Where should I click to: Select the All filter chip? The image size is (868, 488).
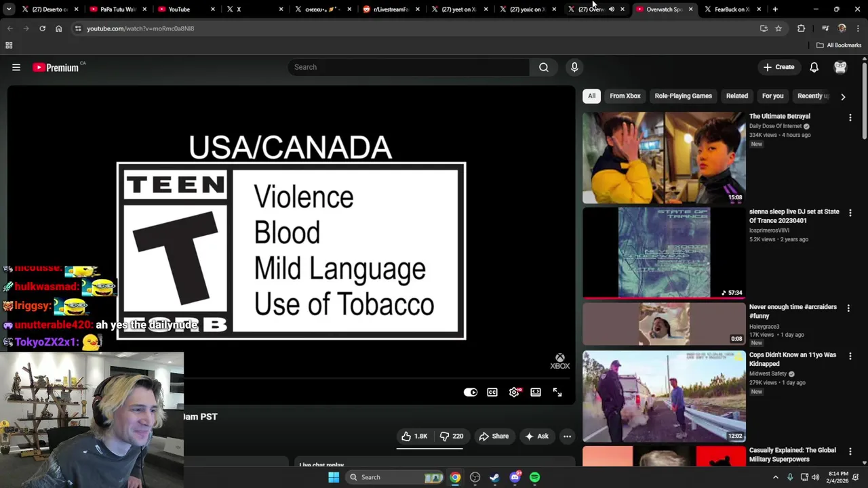591,96
